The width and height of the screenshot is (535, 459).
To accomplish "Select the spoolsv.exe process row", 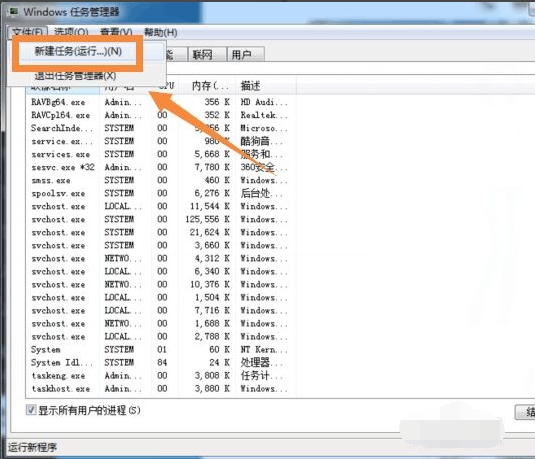I will click(x=161, y=193).
